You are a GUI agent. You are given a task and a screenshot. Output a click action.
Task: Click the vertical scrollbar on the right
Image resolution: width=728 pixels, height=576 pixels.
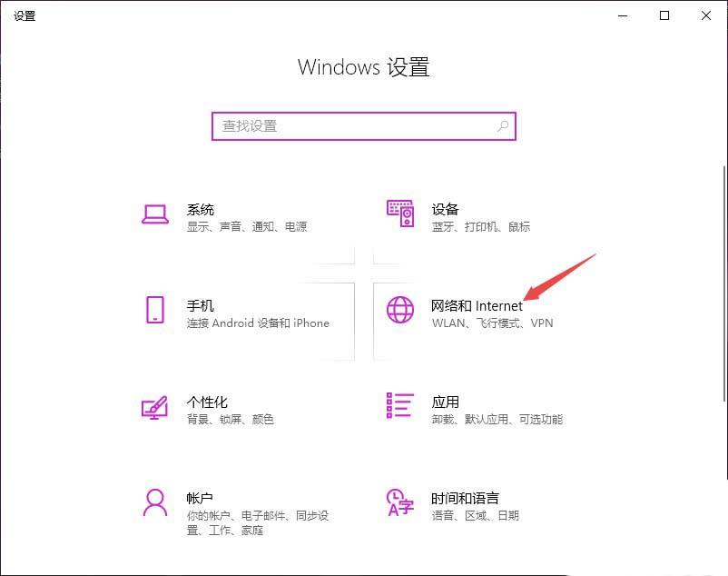724,283
